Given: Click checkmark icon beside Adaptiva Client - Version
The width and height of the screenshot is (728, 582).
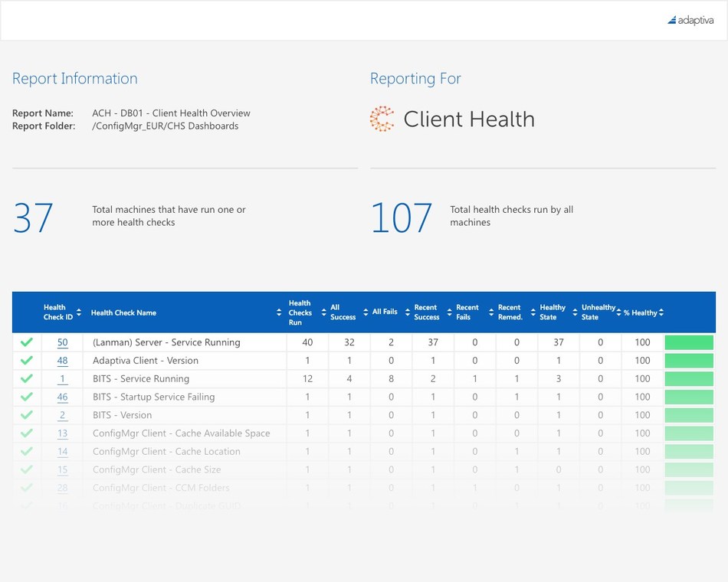Looking at the screenshot, I should click(x=27, y=360).
